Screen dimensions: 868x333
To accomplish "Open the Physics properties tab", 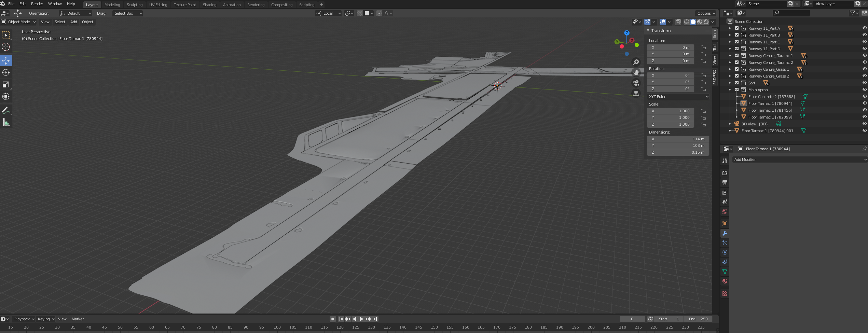I will 725,252.
